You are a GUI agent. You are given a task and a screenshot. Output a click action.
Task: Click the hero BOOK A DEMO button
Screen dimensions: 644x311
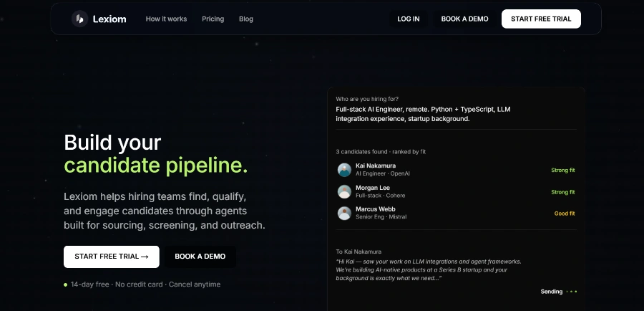(200, 257)
